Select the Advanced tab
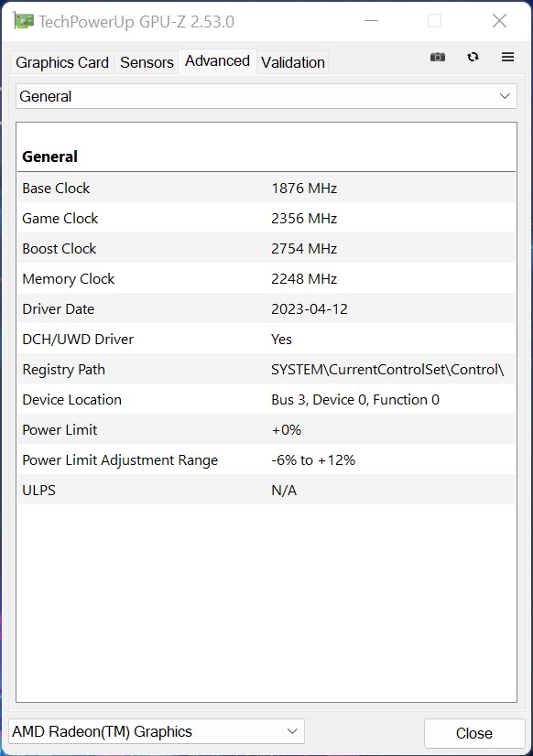This screenshot has width=533, height=756. 218,61
